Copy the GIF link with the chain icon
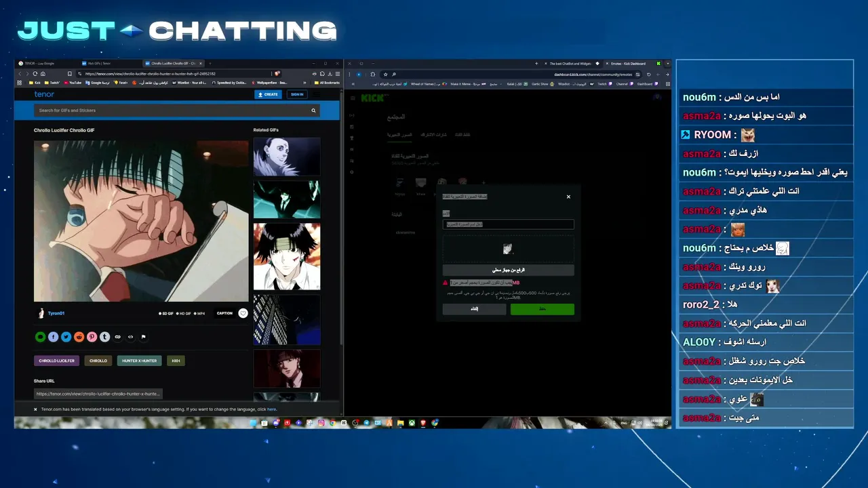The image size is (868, 488). click(117, 337)
